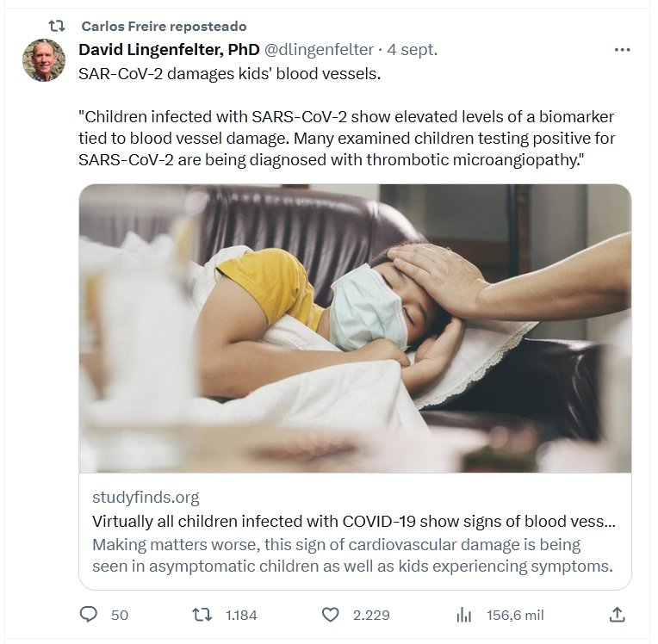Image resolution: width=658 pixels, height=644 pixels.
Task: Open the view analytics bar chart icon
Action: click(x=464, y=615)
